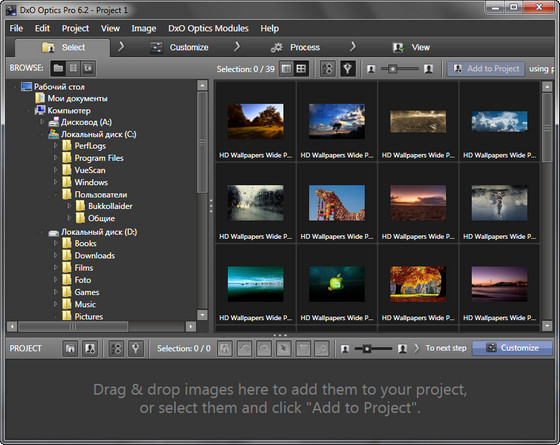The image size is (560, 445).
Task: Click the large thumbnail size icon in browse toolbar
Action: 429,69
